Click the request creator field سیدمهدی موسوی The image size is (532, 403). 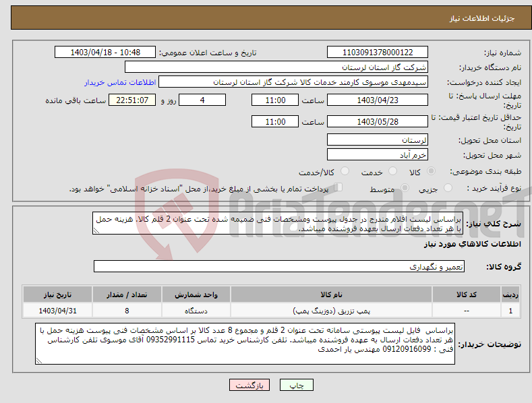pyautogui.click(x=293, y=82)
